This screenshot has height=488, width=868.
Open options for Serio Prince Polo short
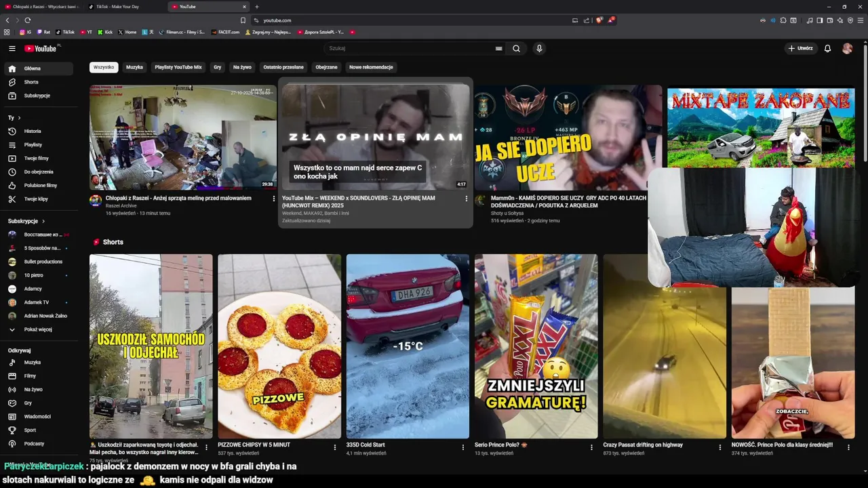(591, 447)
